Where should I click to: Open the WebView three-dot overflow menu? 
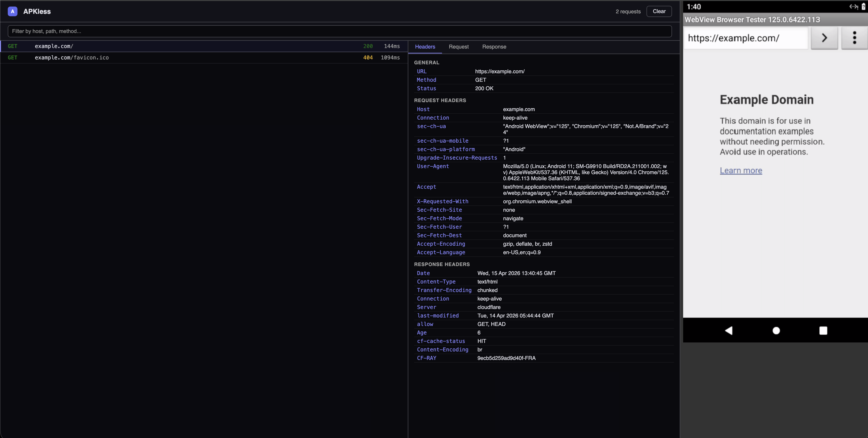tap(854, 38)
